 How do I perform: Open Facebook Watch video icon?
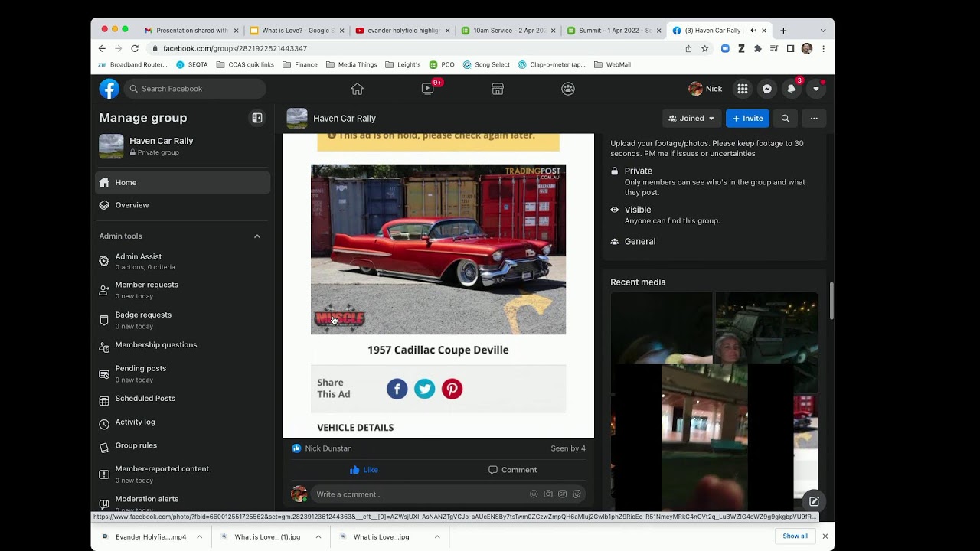pos(427,89)
